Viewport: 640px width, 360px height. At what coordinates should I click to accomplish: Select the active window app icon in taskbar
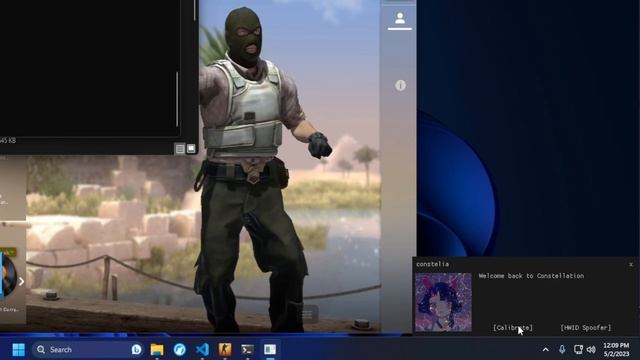270,349
